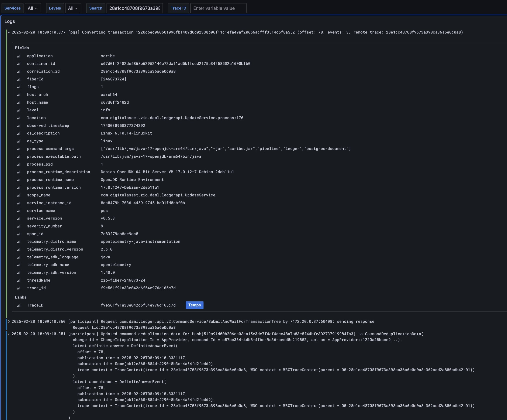Expand the participant sending response log
This screenshot has width=507, height=420.
click(9, 321)
